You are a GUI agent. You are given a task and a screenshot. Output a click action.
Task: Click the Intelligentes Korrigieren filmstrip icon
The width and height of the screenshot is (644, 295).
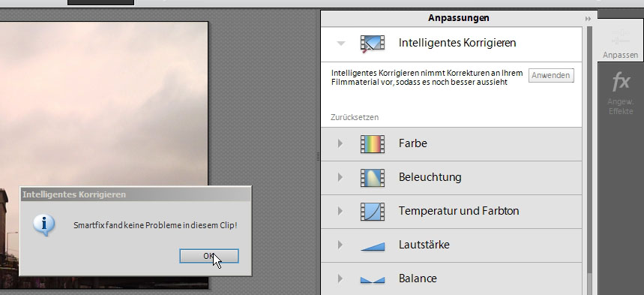[373, 44]
